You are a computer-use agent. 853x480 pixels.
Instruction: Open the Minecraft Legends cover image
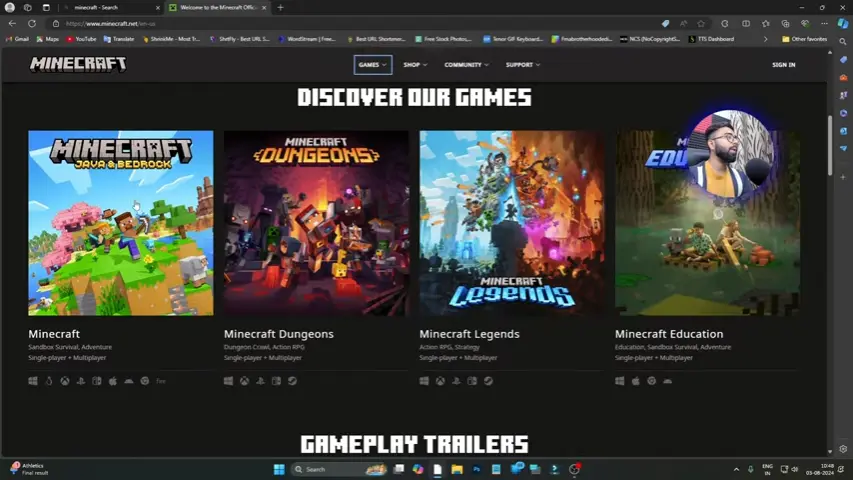[512, 223]
